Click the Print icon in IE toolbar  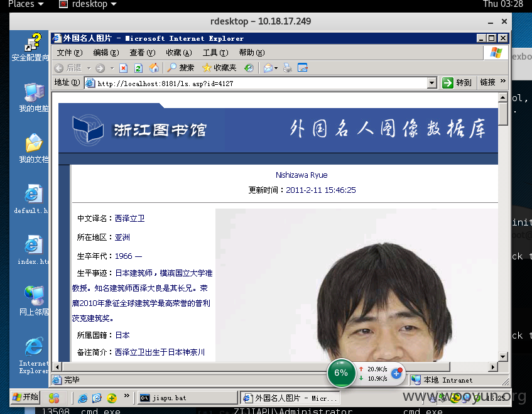point(288,68)
